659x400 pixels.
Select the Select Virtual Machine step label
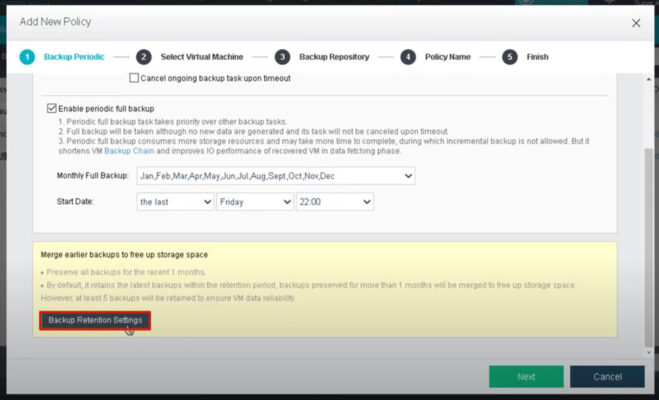(202, 57)
